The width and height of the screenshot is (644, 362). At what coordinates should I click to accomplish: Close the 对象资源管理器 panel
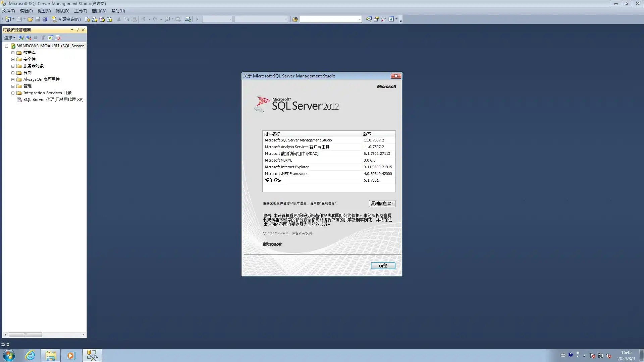(83, 30)
